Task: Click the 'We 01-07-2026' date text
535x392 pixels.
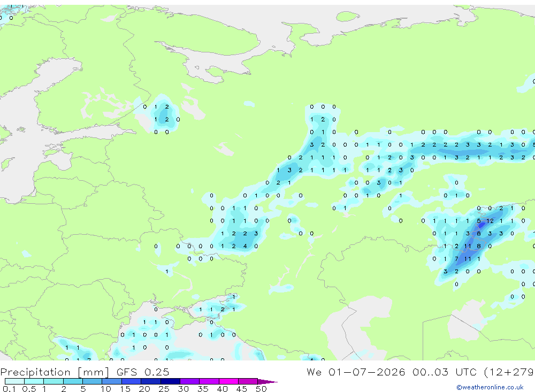Action: pyautogui.click(x=356, y=372)
